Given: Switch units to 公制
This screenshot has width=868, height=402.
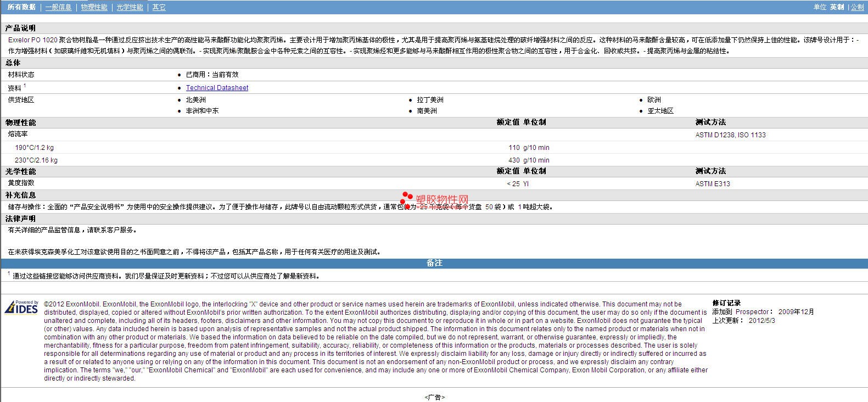Looking at the screenshot, I should point(857,7).
